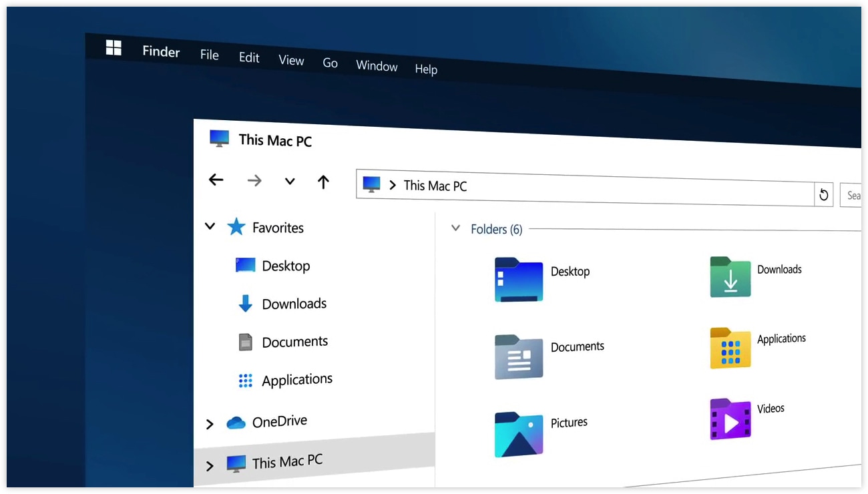Select the Applications folder icon
Screen dimensions: 868x494
point(730,348)
